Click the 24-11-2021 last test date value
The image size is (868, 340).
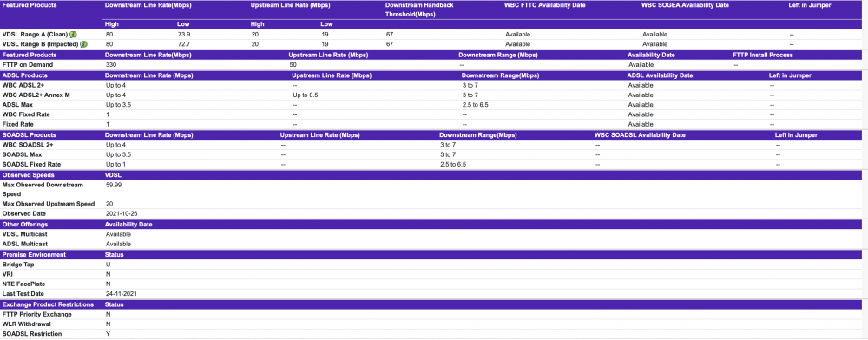(x=122, y=293)
